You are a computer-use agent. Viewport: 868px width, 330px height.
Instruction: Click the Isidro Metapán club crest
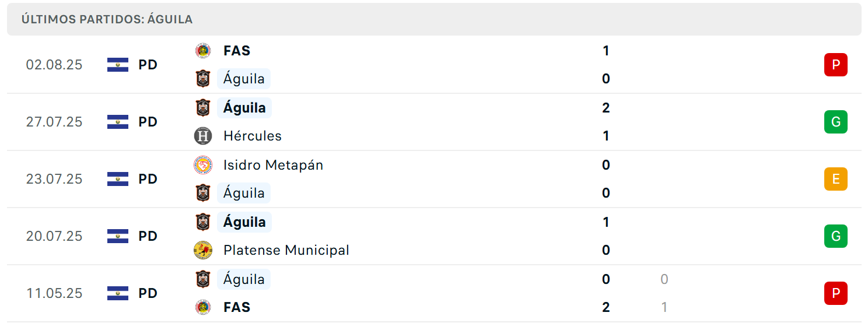click(x=203, y=165)
